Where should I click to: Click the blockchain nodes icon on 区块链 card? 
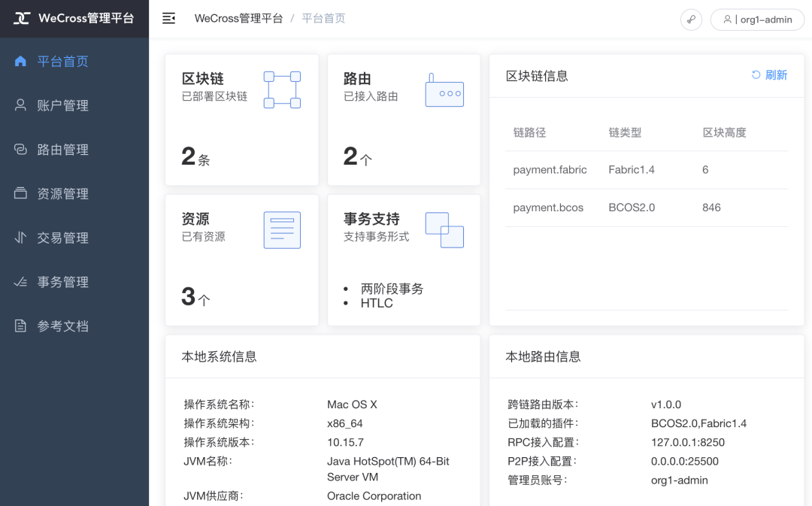(x=282, y=89)
